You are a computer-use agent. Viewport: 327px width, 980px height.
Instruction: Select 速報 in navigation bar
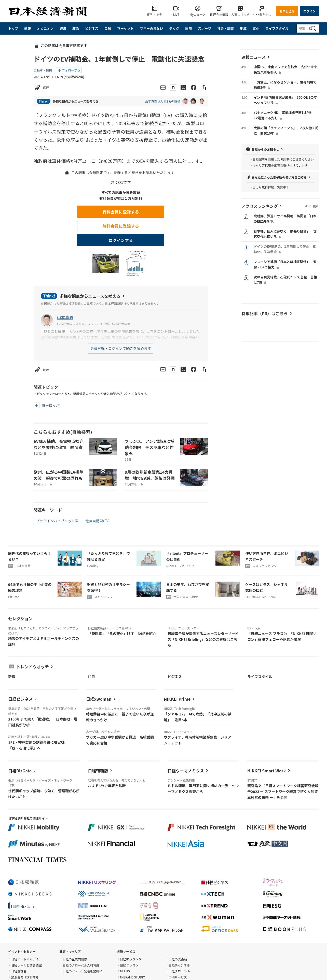click(28, 28)
